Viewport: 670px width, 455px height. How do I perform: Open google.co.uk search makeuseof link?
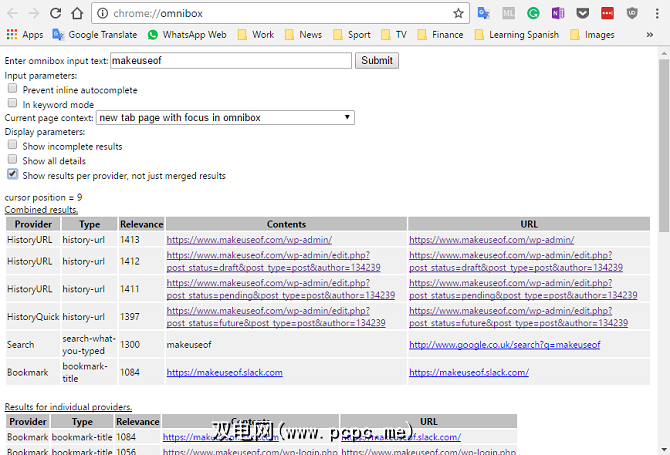coord(505,344)
